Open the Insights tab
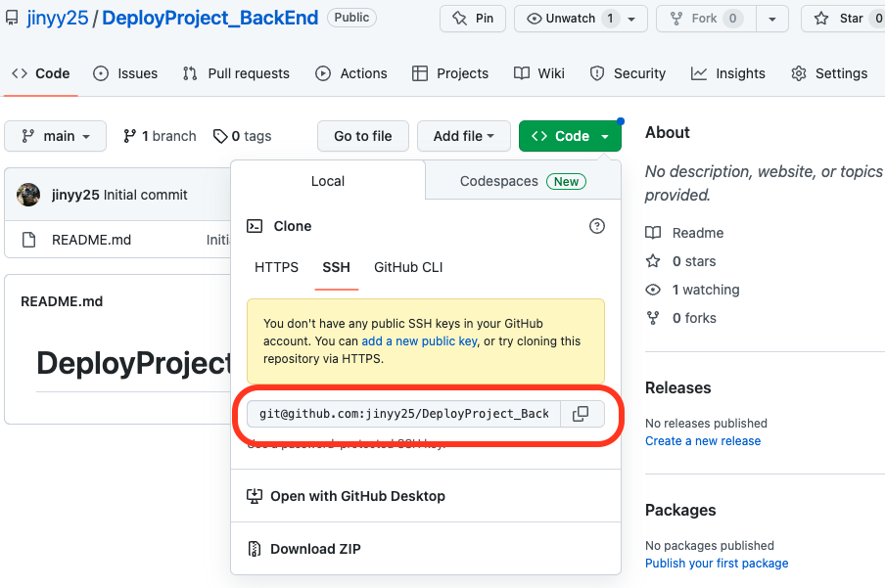This screenshot has height=588, width=885. 728,73
